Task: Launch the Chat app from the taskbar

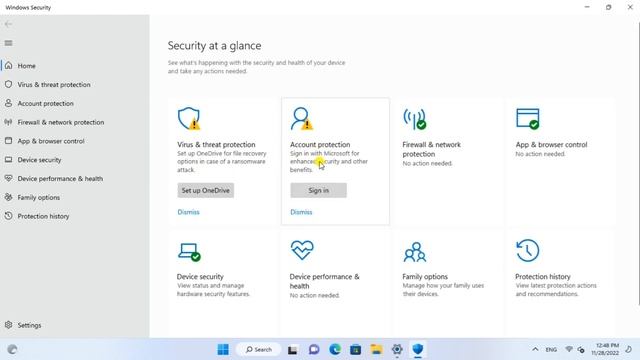Action: tap(313, 349)
